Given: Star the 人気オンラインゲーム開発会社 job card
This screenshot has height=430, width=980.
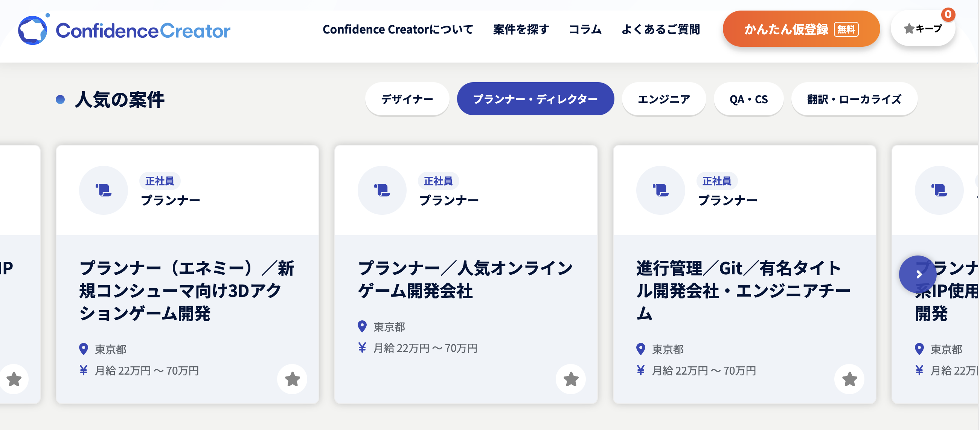Looking at the screenshot, I should [x=571, y=379].
